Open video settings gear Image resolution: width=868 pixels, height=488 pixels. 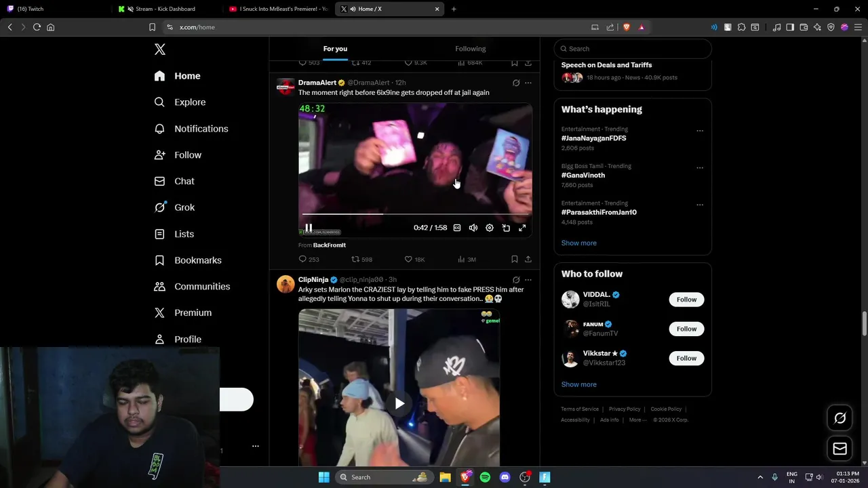tap(490, 228)
